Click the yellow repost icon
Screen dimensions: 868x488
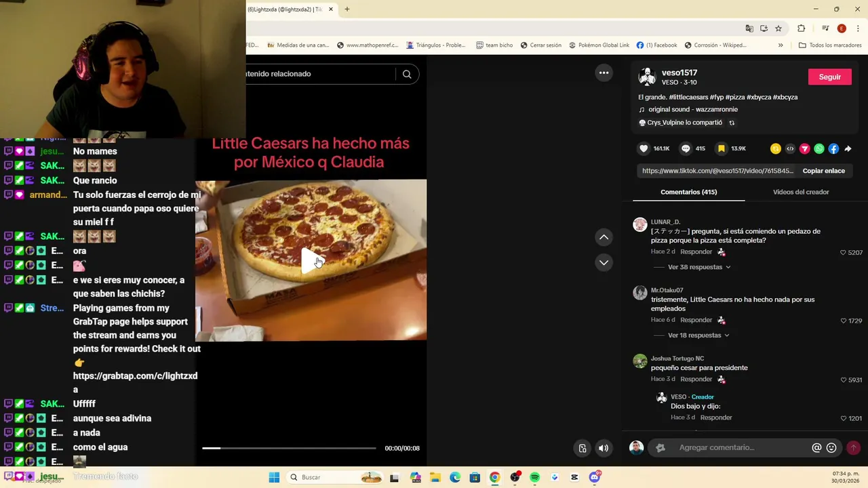776,148
